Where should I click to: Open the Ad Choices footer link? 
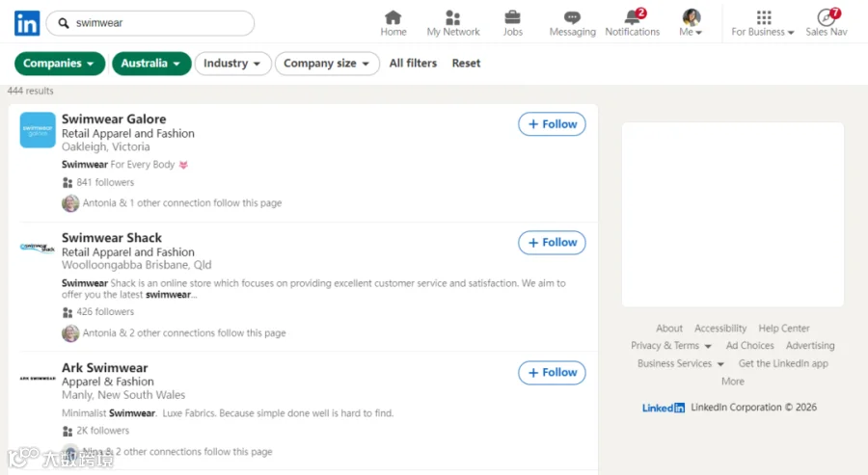[750, 346]
